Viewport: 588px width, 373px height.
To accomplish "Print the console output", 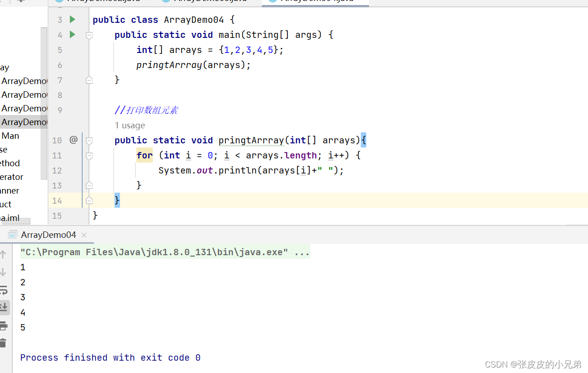I will click(x=3, y=326).
